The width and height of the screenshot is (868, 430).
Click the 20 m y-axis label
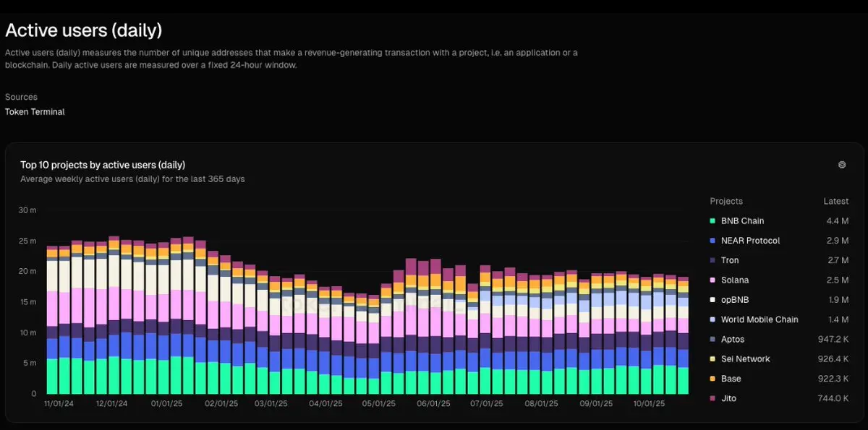pyautogui.click(x=27, y=271)
